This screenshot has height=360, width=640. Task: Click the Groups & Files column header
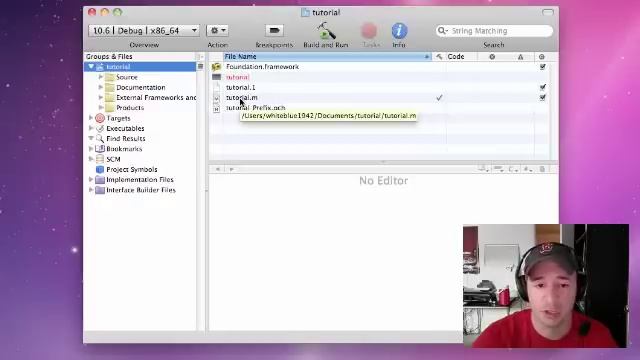[x=140, y=57]
